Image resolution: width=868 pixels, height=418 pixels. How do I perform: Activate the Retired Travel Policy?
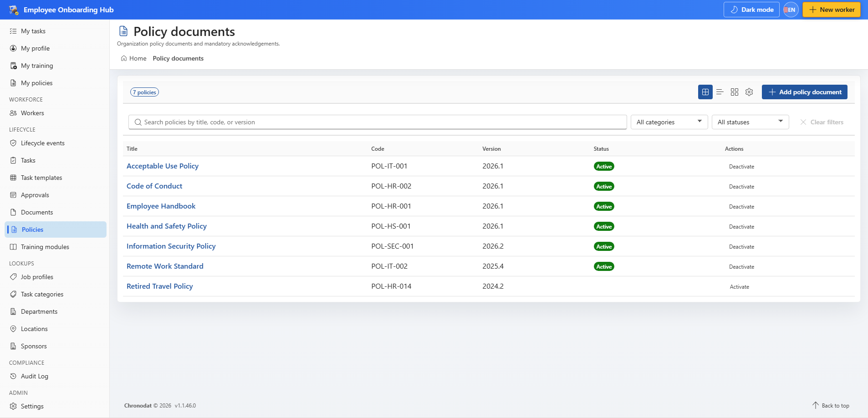pos(739,287)
